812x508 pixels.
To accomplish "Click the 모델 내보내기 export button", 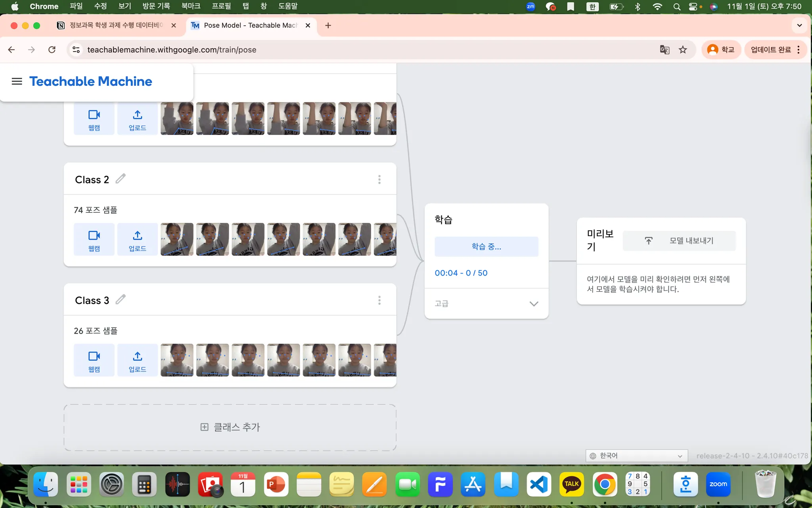I will click(x=679, y=241).
